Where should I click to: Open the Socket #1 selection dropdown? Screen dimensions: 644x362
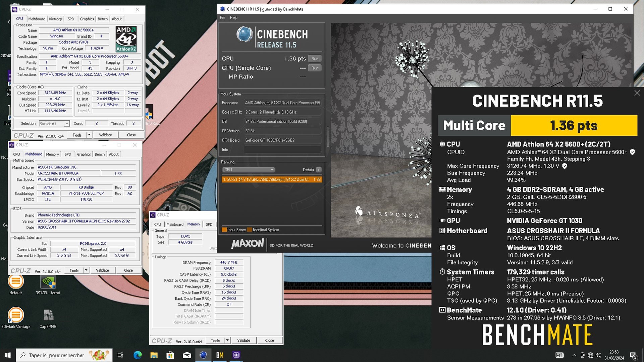(x=54, y=124)
